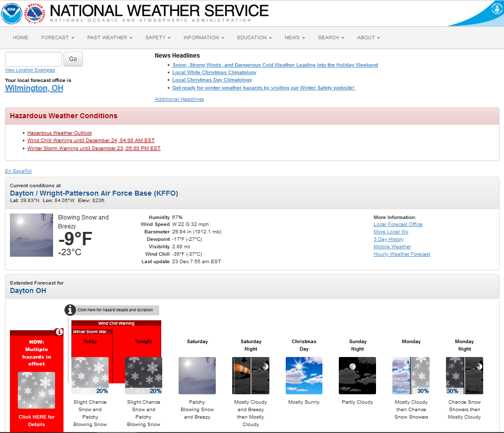The width and height of the screenshot is (504, 433).
Task: Click the Go button
Action: pyautogui.click(x=73, y=59)
